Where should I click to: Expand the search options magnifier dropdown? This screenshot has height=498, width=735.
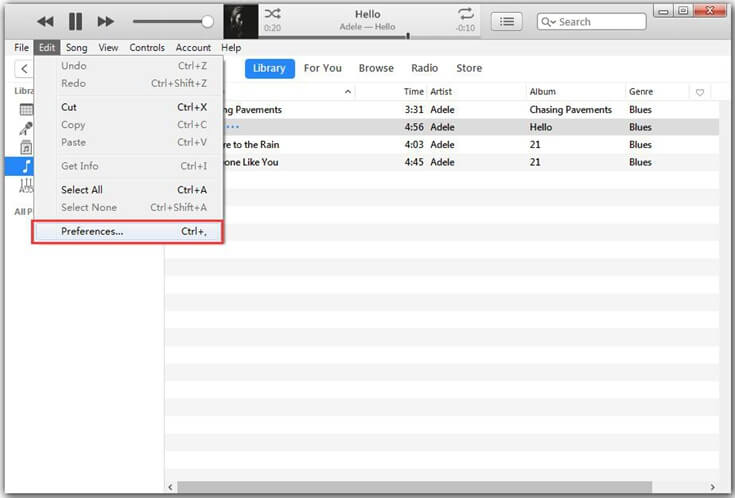(x=549, y=21)
